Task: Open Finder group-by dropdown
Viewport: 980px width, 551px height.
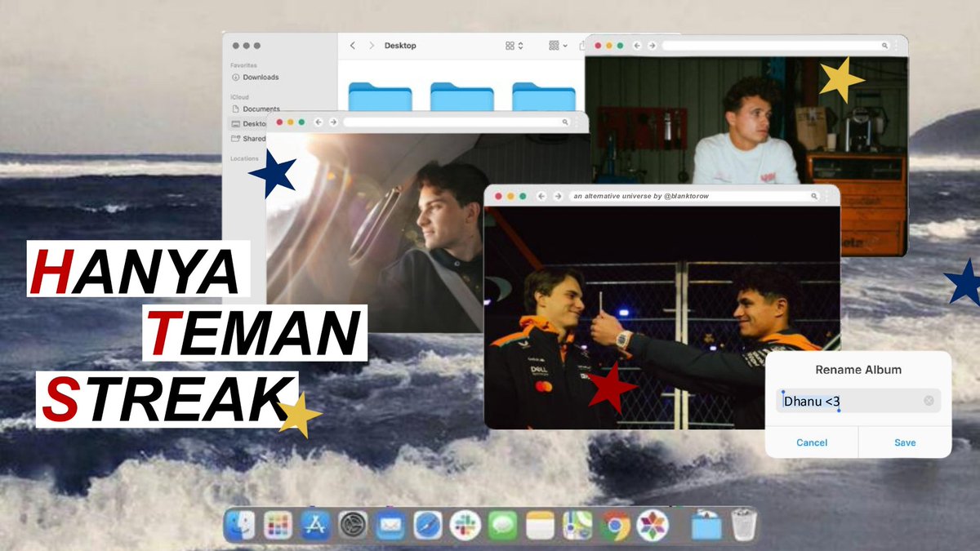Action: click(x=559, y=46)
